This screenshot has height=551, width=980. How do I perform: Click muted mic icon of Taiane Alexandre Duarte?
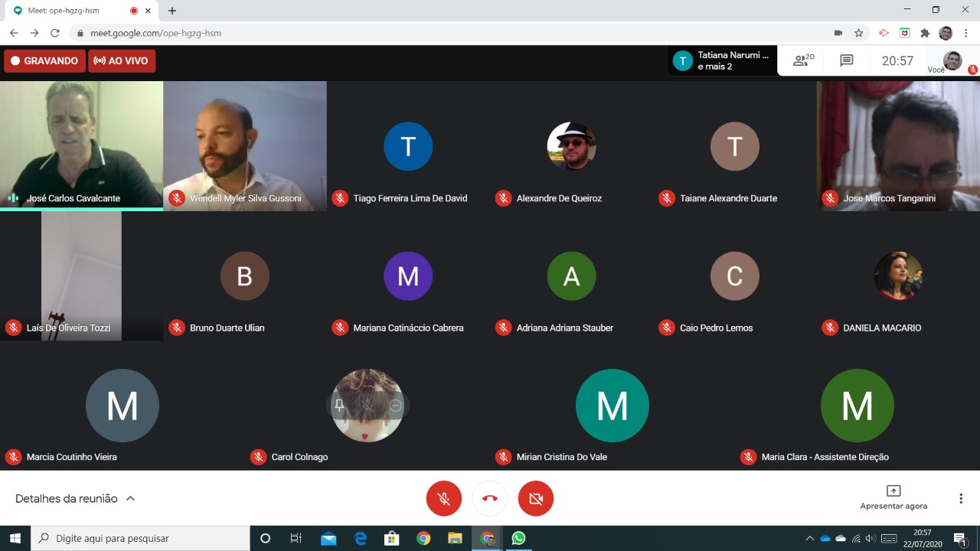click(x=667, y=198)
